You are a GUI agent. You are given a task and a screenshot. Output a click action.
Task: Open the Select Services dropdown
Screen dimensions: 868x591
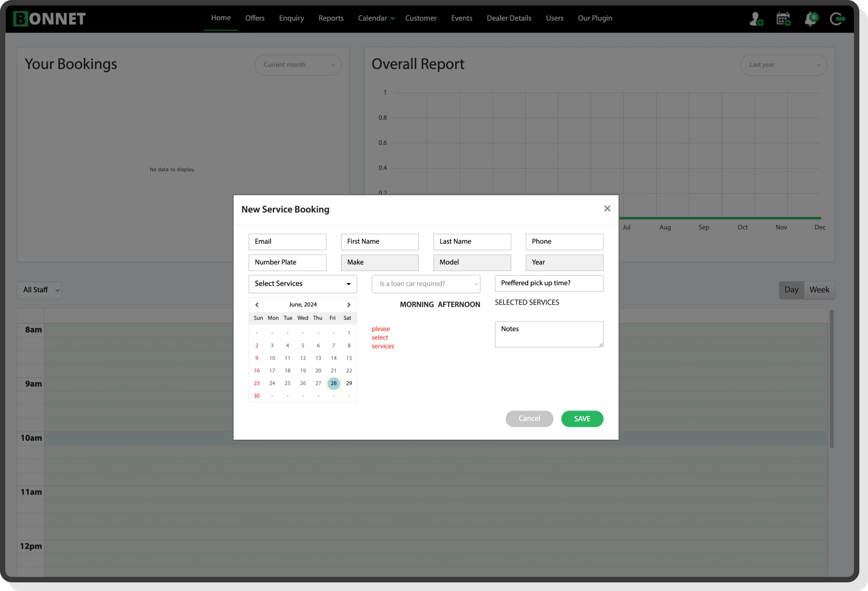pyautogui.click(x=302, y=284)
